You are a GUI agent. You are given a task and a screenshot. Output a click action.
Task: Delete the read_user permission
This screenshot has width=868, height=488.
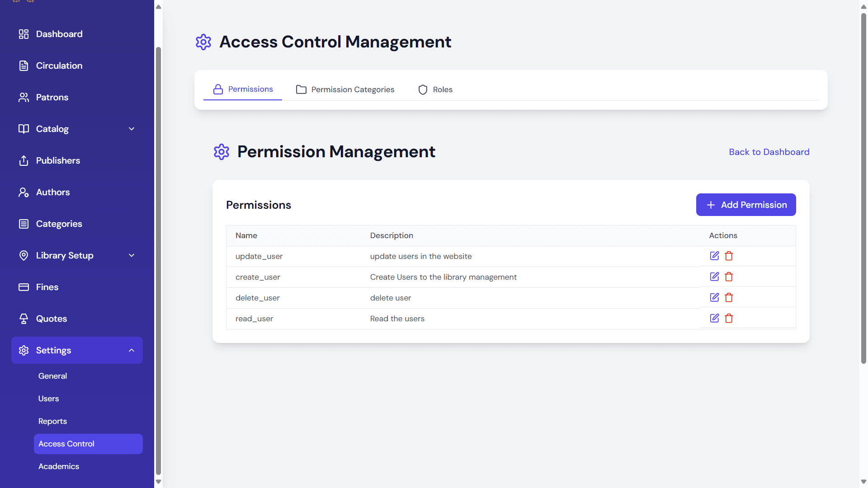[729, 319]
